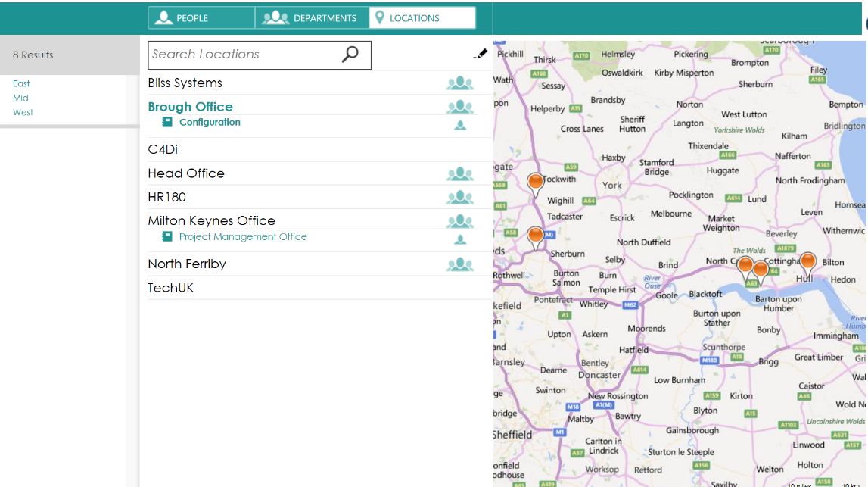The width and height of the screenshot is (868, 487).
Task: Filter results by East region
Action: (21, 83)
